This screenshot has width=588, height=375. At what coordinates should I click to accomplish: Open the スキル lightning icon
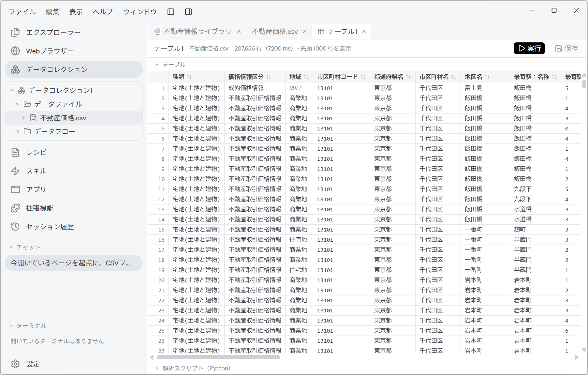tap(15, 171)
